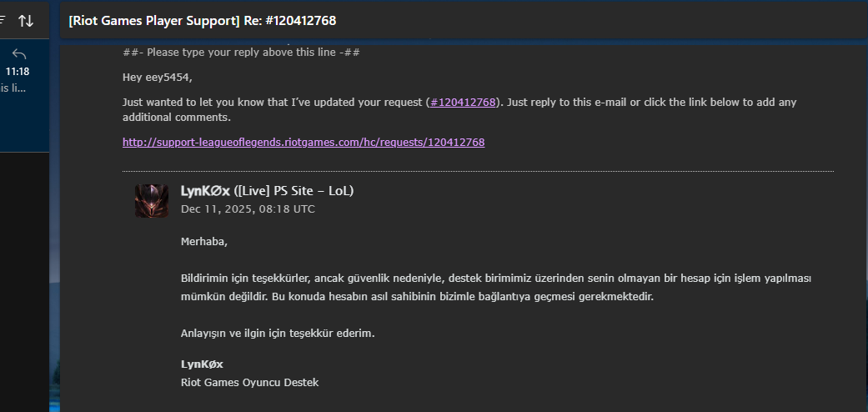Click the replied arrow icon in message list
Image resolution: width=868 pixels, height=412 pixels.
(x=19, y=53)
